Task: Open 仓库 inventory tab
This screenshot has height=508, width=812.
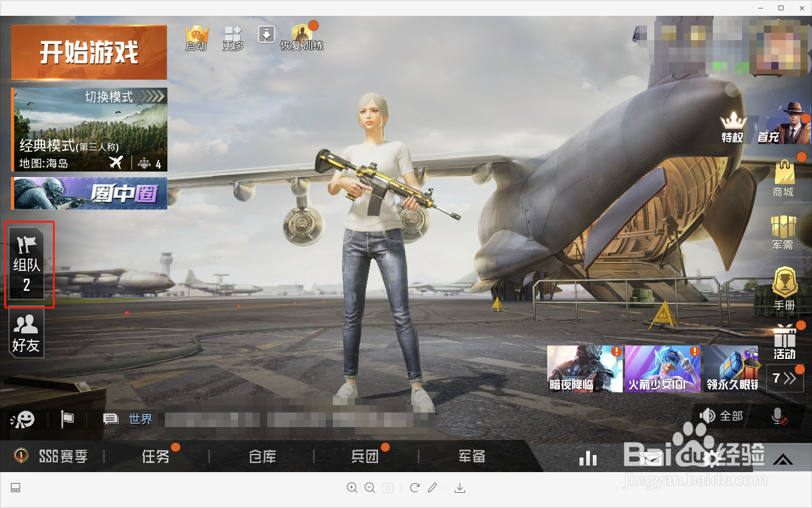Action: [x=262, y=456]
